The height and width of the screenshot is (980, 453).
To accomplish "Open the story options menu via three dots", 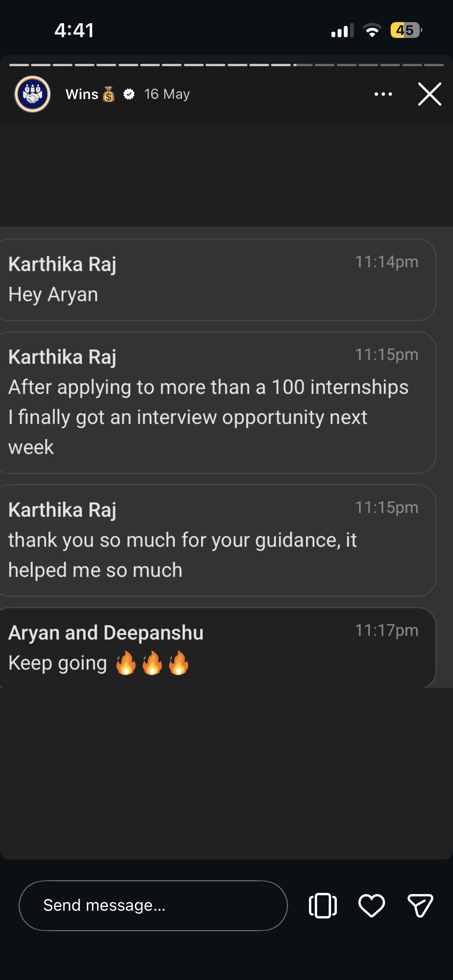I will pos(383,94).
